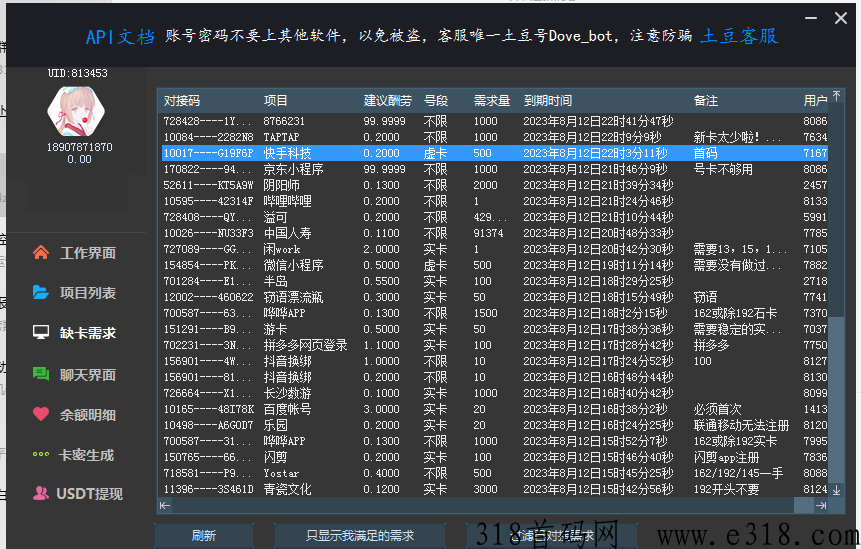861x549 pixels.
Task: Sort by 项目 column header
Action: (275, 100)
